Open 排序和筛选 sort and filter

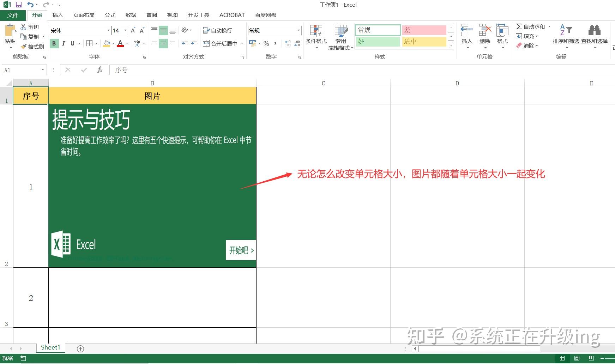(x=566, y=36)
